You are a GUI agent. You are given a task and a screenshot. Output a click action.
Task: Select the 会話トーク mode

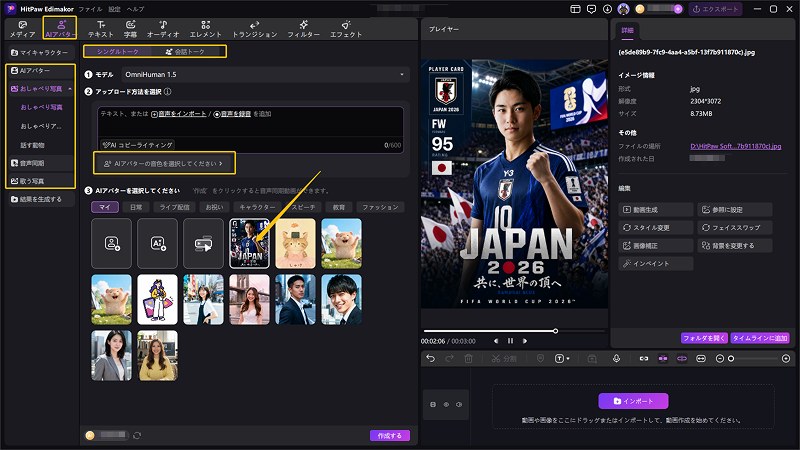(186, 52)
